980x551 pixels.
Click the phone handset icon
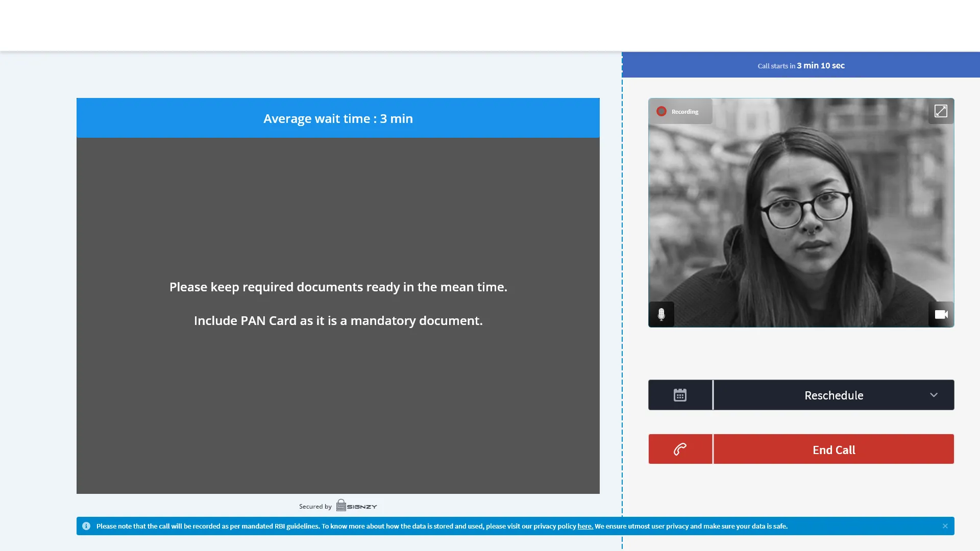point(680,449)
